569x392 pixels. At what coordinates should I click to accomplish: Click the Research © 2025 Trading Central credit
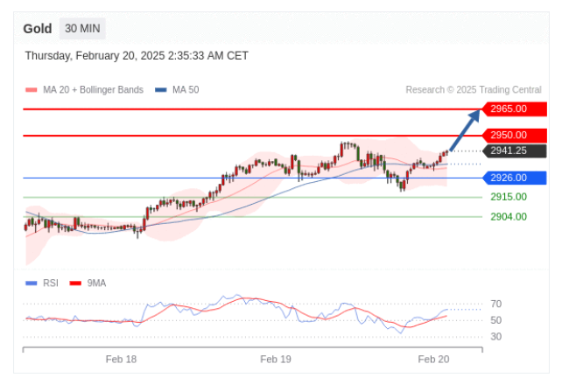tap(473, 90)
